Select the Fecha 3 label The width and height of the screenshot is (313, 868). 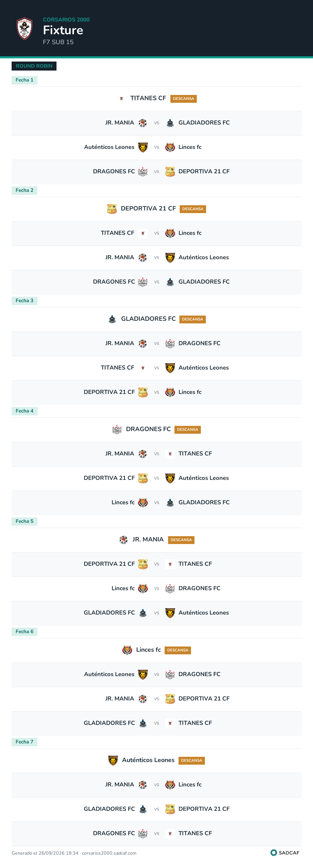24,300
